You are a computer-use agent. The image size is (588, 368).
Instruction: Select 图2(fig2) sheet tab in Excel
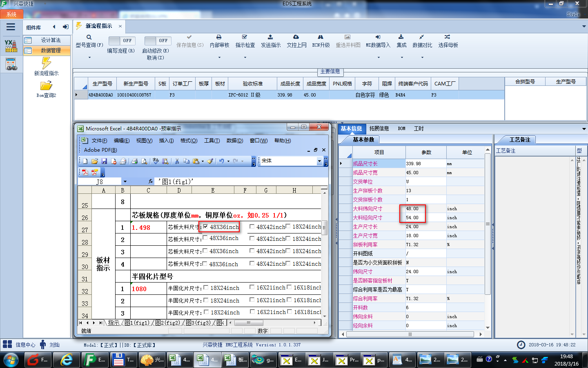(x=167, y=323)
